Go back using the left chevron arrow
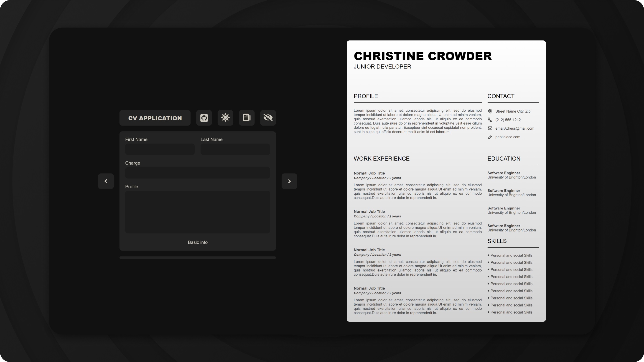This screenshot has width=644, height=362. 106,181
